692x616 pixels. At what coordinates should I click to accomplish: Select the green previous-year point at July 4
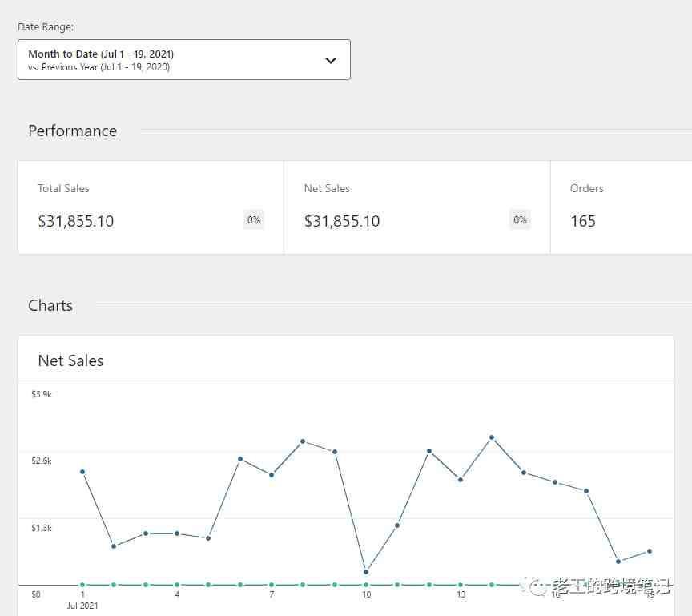pyautogui.click(x=177, y=585)
